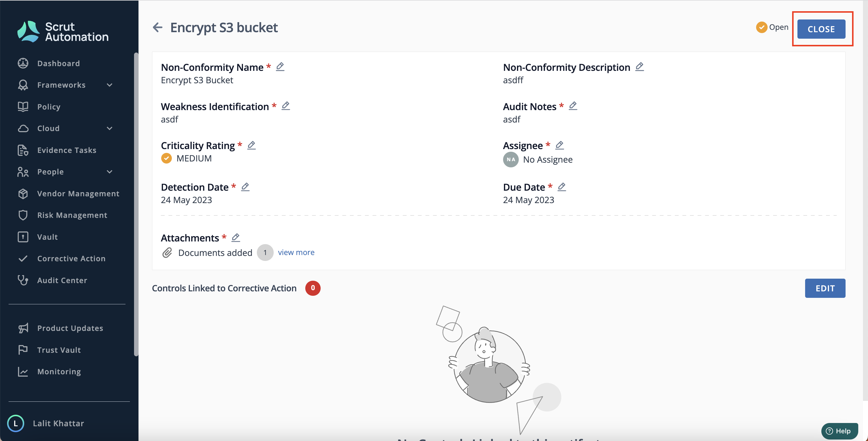This screenshot has width=868, height=441.
Task: Click the EDIT button for linked controls
Action: click(x=825, y=288)
